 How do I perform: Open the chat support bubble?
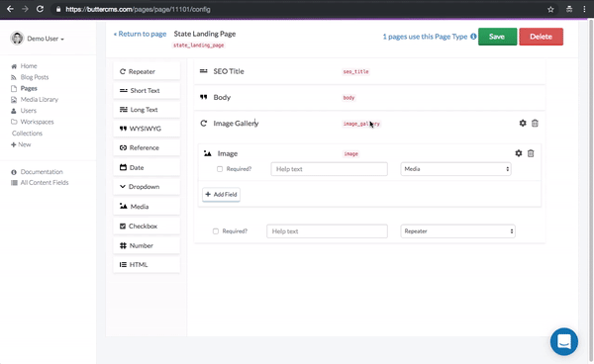(564, 341)
